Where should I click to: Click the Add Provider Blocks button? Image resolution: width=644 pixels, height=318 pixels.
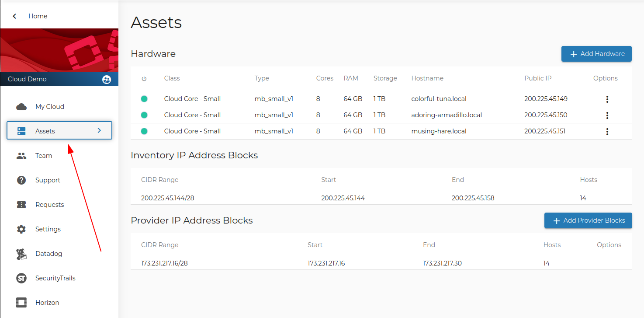588,220
